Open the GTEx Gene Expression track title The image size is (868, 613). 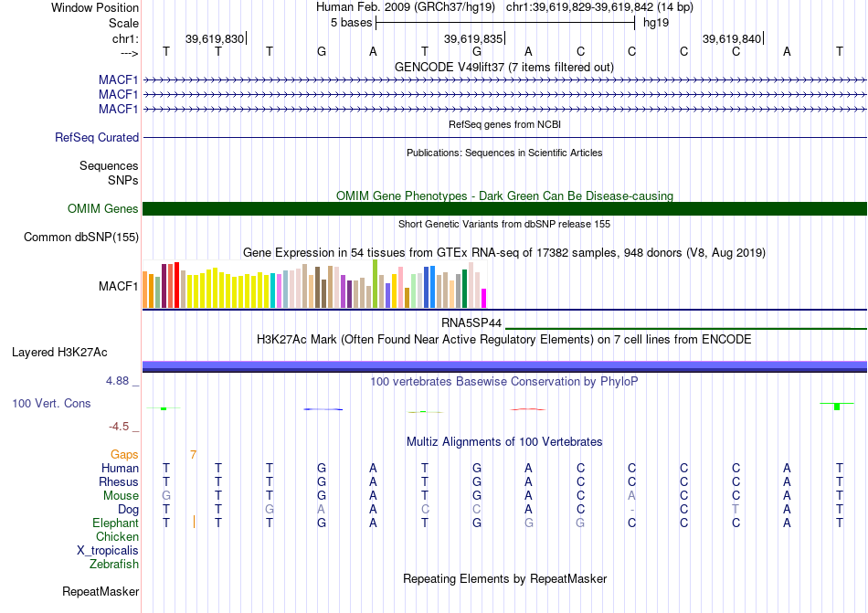pos(504,253)
